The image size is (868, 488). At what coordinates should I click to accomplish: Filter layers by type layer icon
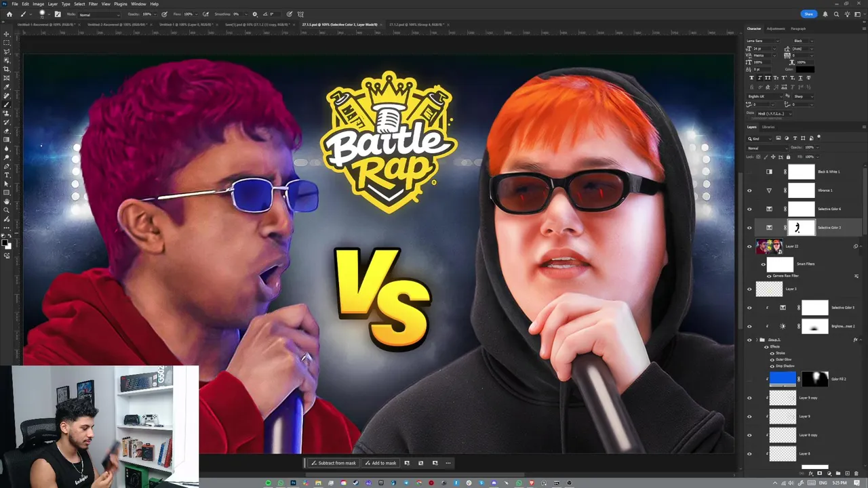click(x=795, y=138)
